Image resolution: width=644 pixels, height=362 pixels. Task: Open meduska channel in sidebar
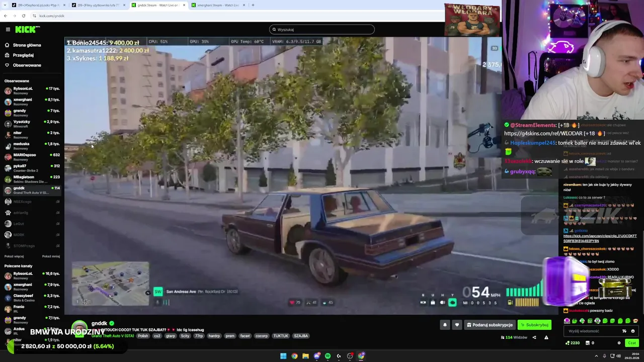[32, 146]
